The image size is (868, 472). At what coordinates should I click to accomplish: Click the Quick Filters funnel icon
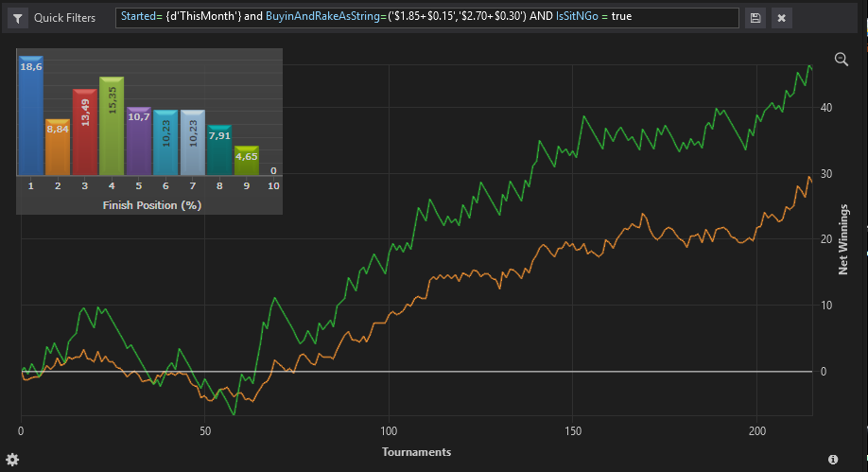point(18,18)
